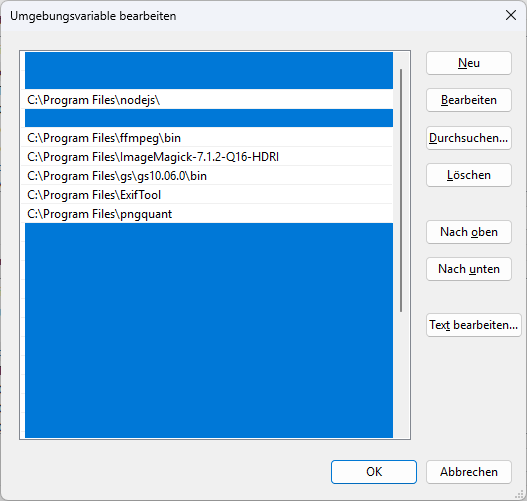This screenshot has height=501, width=527.
Task: Select C:\Program Files\ffmpeg\bin entry
Action: point(208,138)
